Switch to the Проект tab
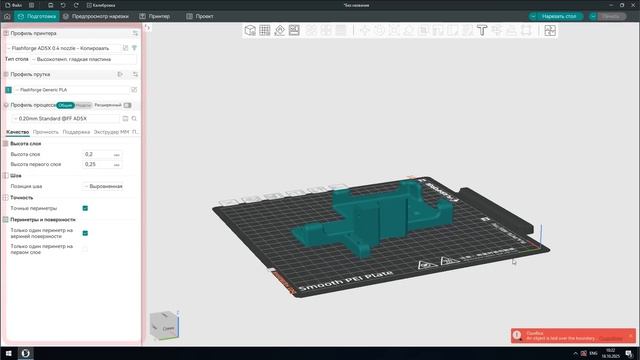 pos(200,16)
